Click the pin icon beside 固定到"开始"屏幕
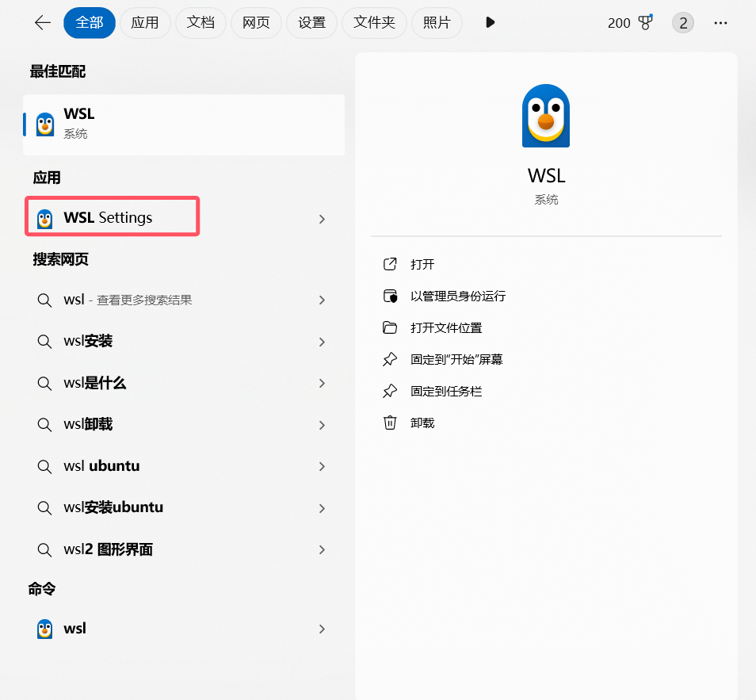Image resolution: width=756 pixels, height=700 pixels. click(x=390, y=359)
